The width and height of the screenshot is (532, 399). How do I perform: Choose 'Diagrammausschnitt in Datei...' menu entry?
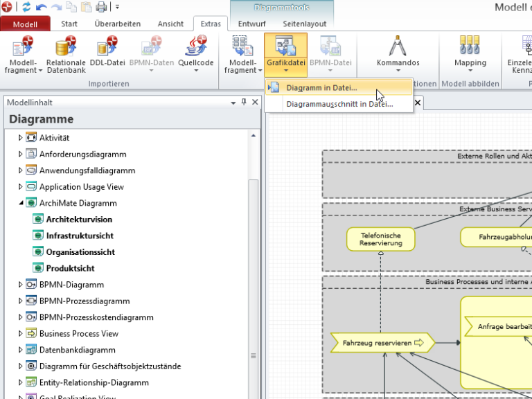click(x=339, y=104)
